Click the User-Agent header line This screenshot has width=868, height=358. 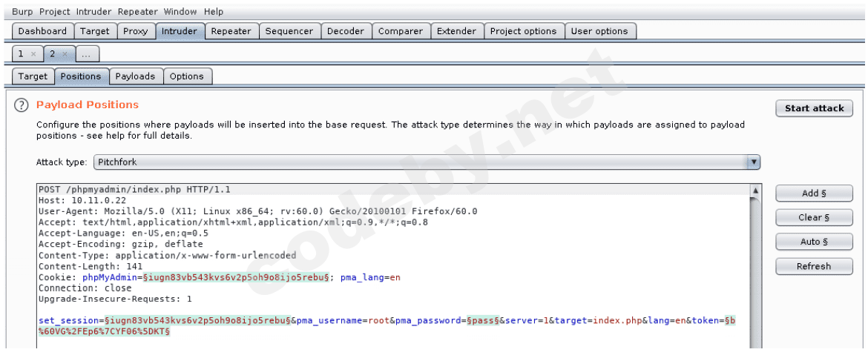(x=257, y=211)
